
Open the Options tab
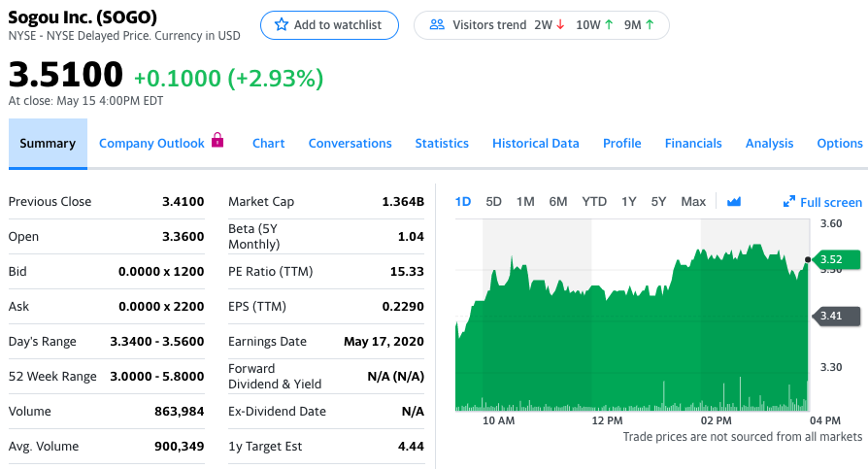(840, 144)
